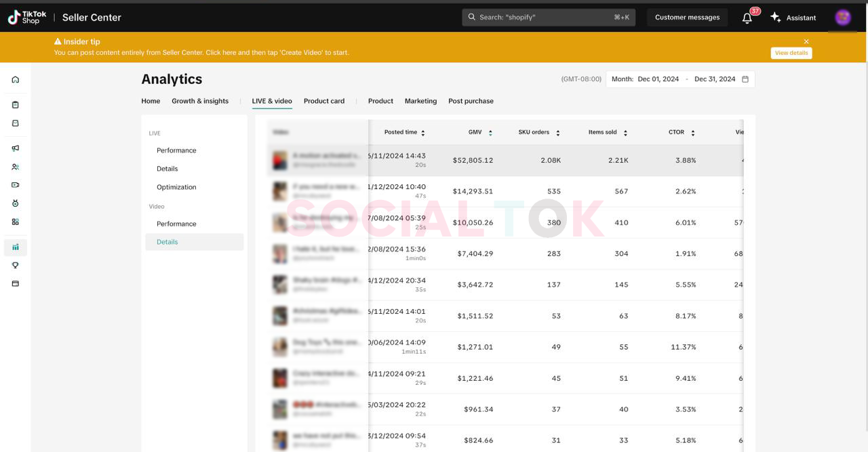Sort table by GMV column
Image resolution: width=868 pixels, height=452 pixels.
(x=490, y=133)
